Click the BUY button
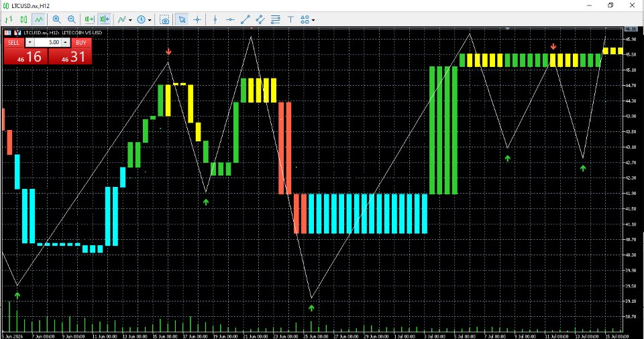Viewport: 644px width, 339px height. click(81, 43)
